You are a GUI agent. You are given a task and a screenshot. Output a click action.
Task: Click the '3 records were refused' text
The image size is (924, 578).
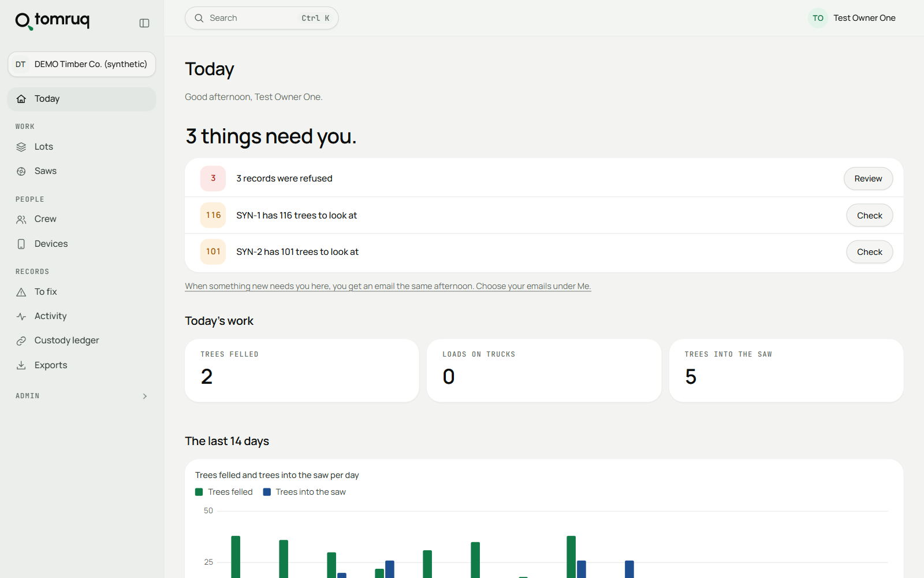(x=284, y=179)
